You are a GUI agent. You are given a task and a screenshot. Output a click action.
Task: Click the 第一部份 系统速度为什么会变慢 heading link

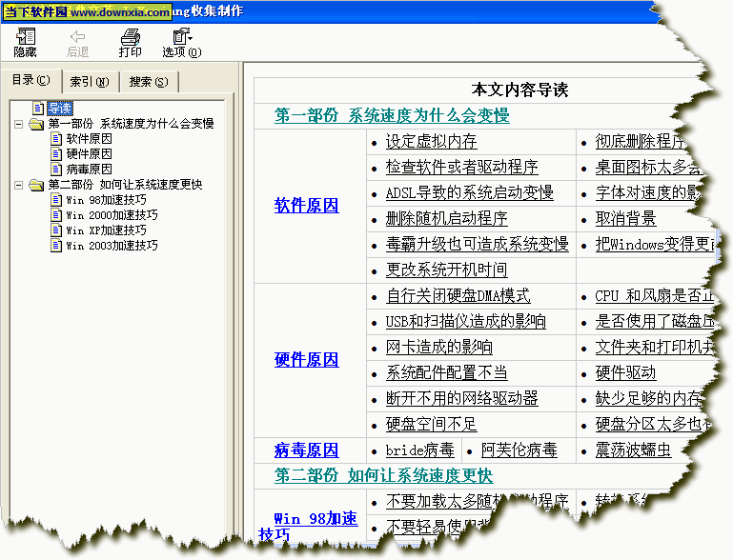point(392,116)
